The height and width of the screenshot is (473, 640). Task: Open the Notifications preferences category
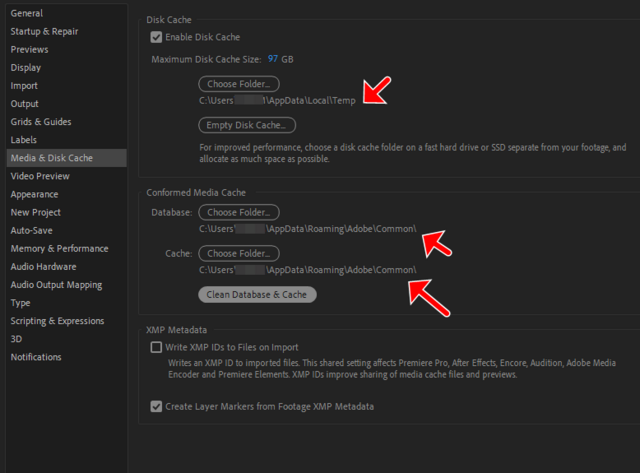pos(36,357)
